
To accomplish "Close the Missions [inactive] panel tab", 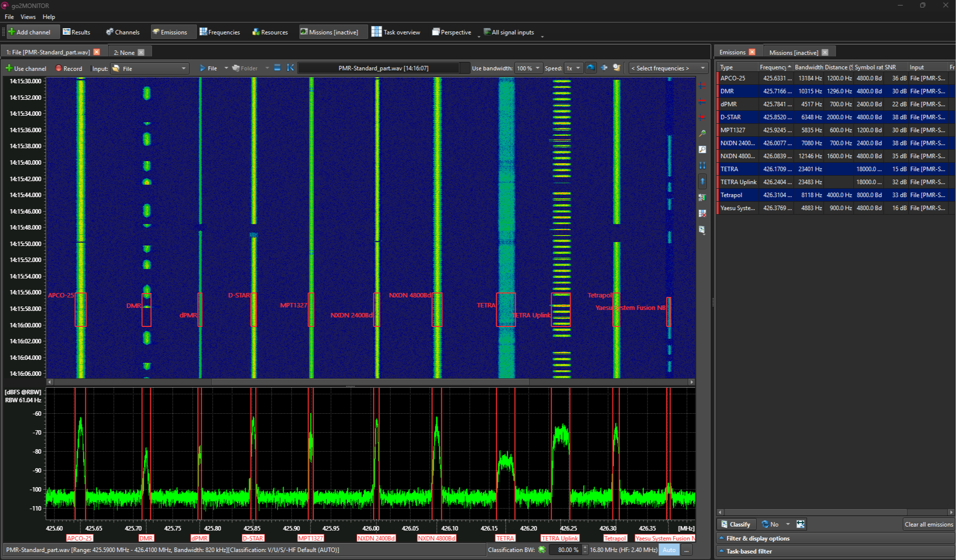I will click(x=825, y=52).
